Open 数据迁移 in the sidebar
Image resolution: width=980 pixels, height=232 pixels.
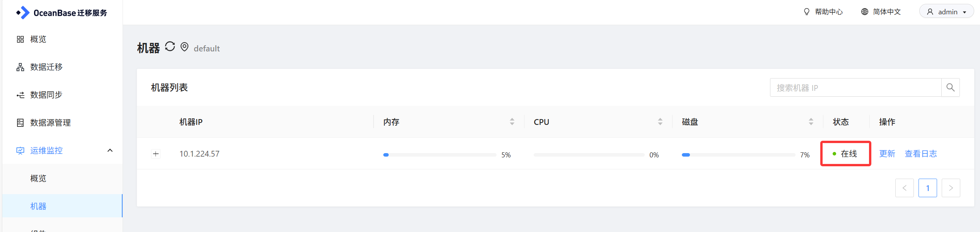tap(46, 67)
